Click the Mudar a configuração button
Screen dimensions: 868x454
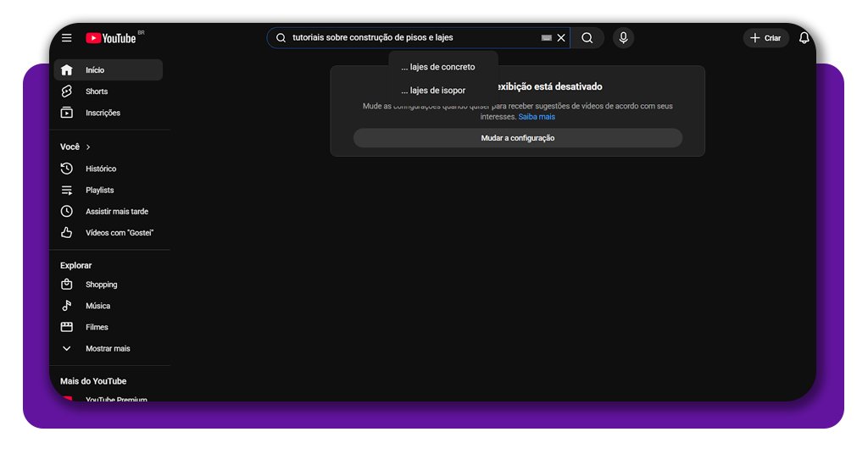click(x=517, y=138)
